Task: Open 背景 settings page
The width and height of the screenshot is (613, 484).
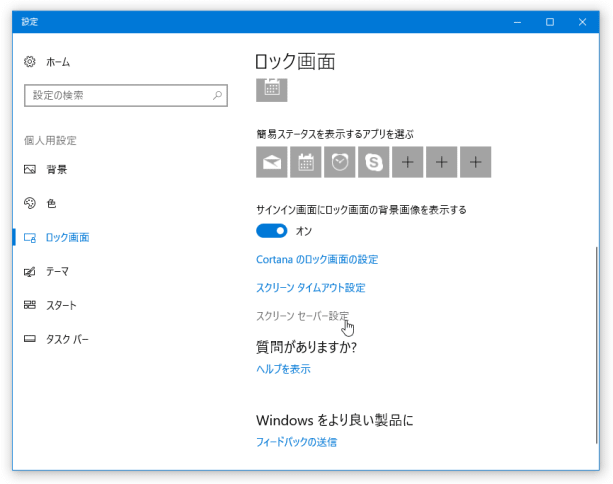Action: click(x=57, y=169)
